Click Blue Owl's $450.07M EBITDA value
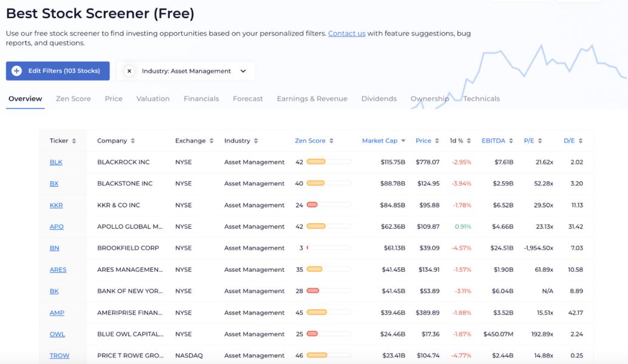 coord(498,334)
